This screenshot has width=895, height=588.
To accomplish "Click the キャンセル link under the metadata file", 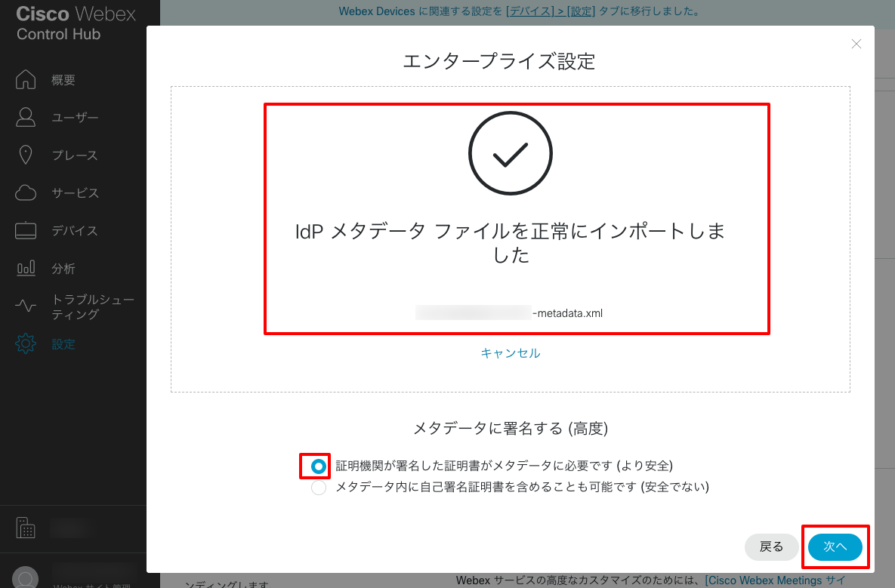I will click(511, 353).
